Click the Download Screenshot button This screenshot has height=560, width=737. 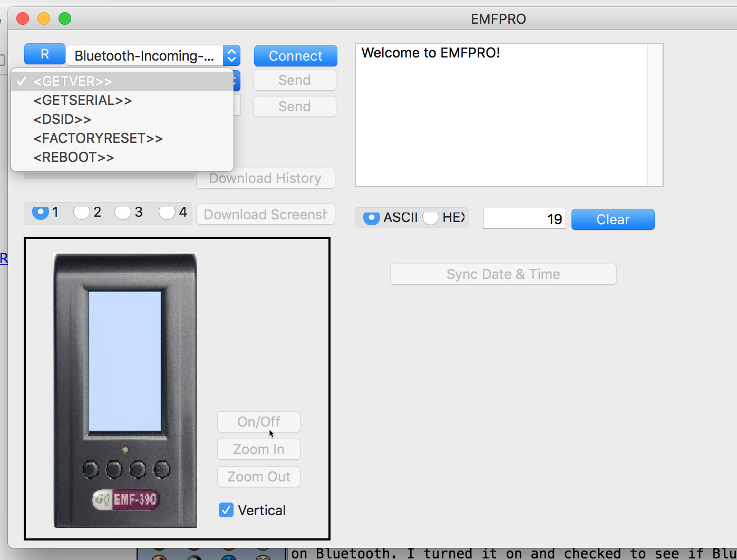click(x=266, y=215)
